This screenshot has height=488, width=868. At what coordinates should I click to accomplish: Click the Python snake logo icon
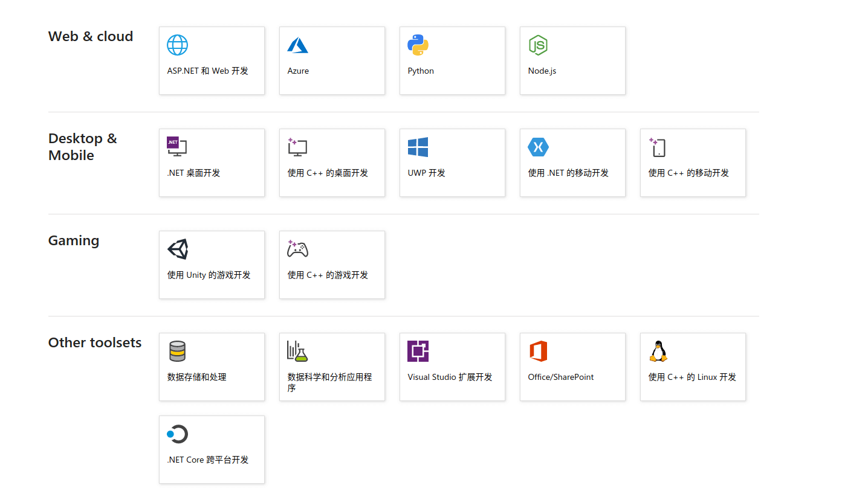[x=418, y=45]
